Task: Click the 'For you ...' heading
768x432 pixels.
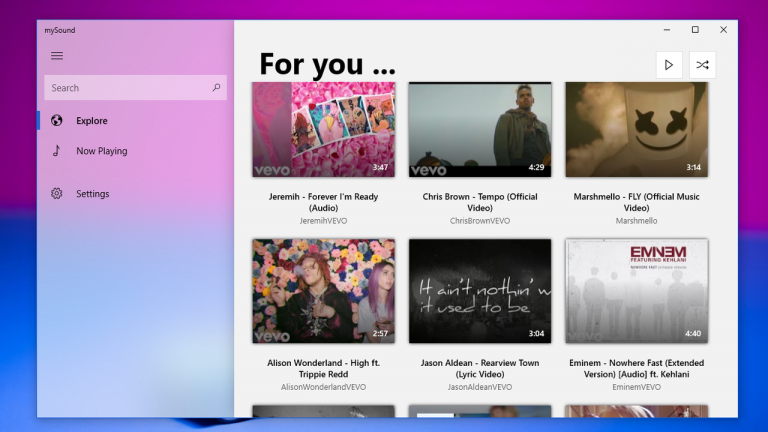Action: point(327,64)
